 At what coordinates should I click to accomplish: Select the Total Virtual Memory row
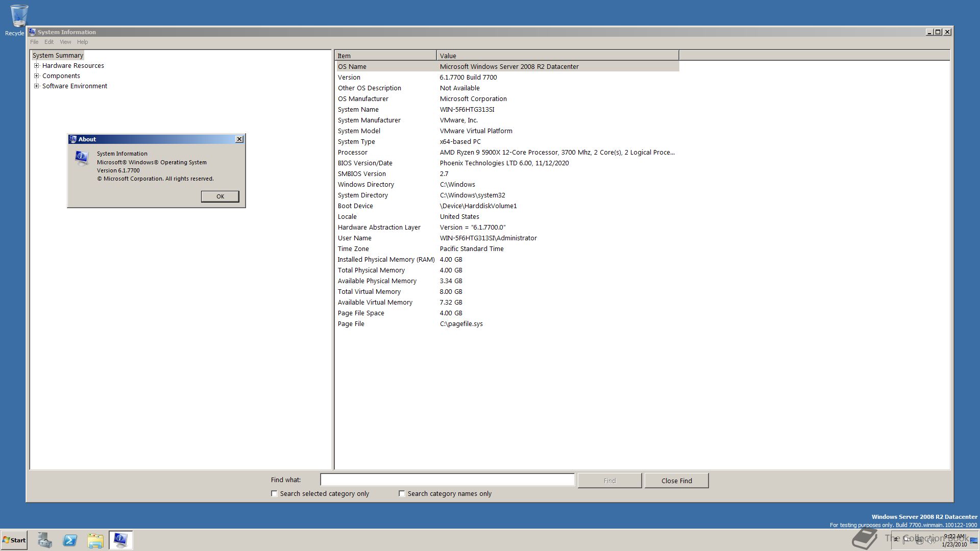tap(507, 291)
